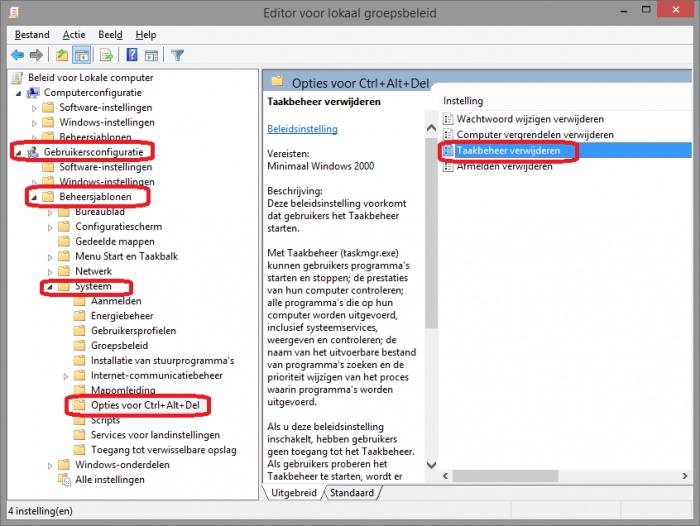This screenshot has height=526, width=700.
Task: Open the Help menu
Action: pos(146,35)
